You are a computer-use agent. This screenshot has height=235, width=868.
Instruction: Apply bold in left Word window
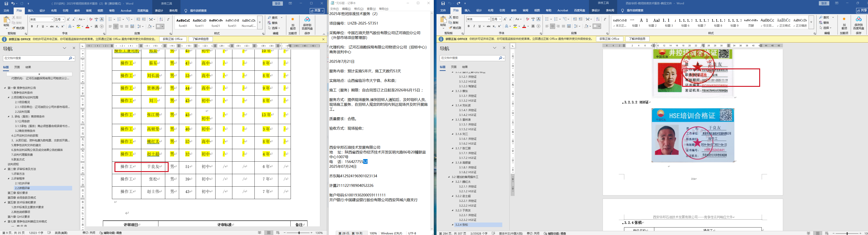[x=32, y=26]
